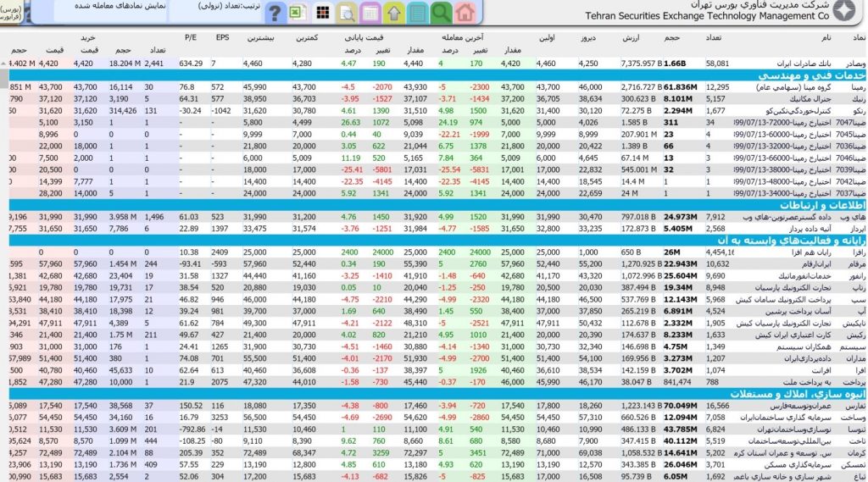Sort by the 'نام' column header
Screen dimensions: 868x482
click(826, 37)
